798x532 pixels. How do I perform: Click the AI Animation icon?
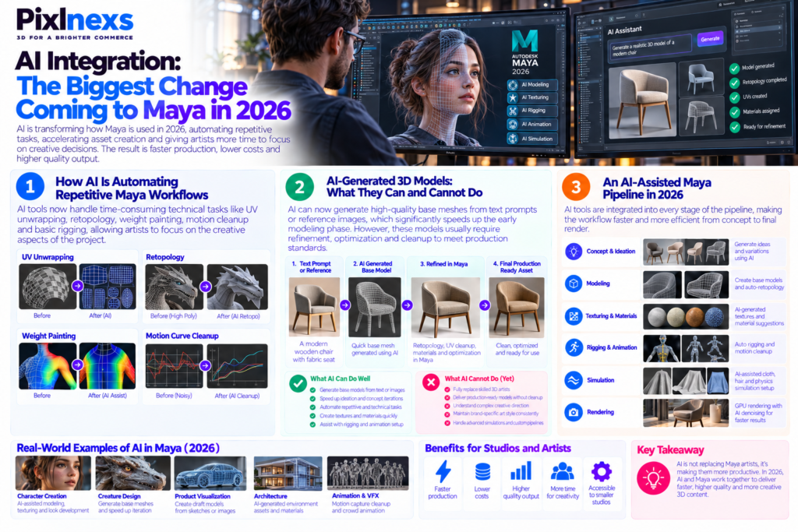click(x=513, y=124)
